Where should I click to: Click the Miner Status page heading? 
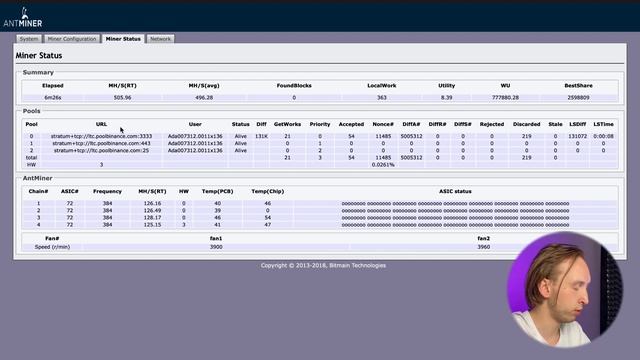tap(39, 56)
